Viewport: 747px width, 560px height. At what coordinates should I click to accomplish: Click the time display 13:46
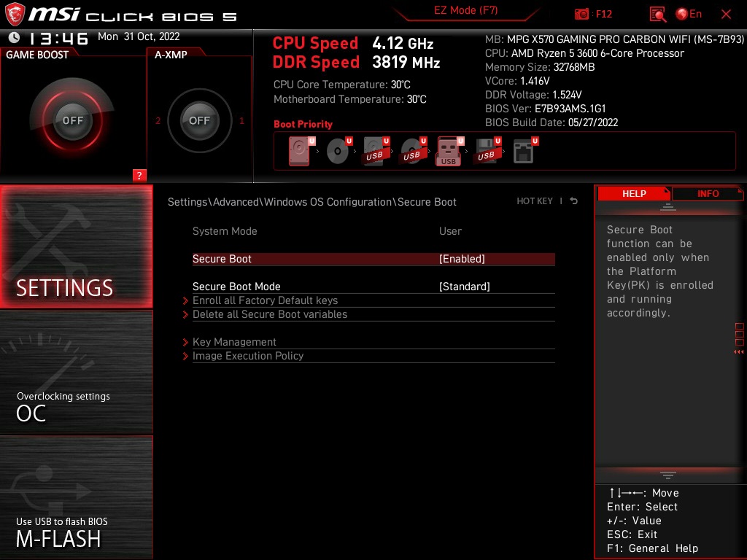(x=58, y=38)
